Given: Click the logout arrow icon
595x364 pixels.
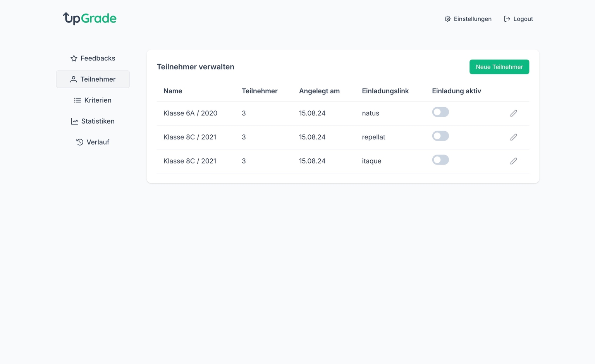Looking at the screenshot, I should click(x=507, y=19).
